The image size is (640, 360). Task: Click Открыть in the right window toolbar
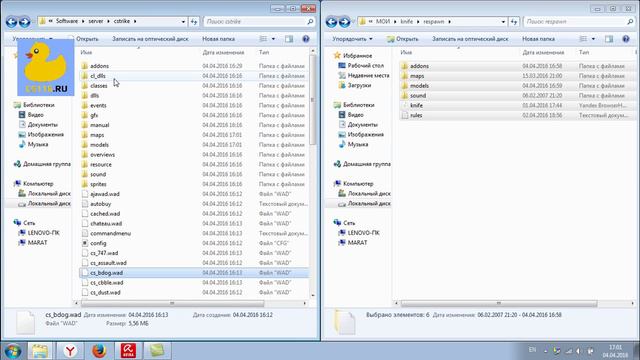click(x=403, y=39)
